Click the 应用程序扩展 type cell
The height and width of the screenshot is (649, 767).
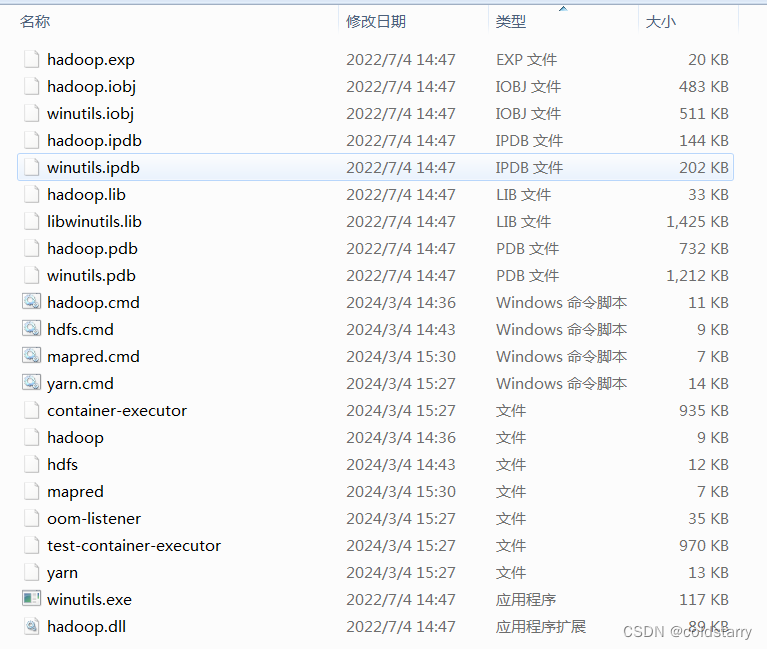coord(541,627)
